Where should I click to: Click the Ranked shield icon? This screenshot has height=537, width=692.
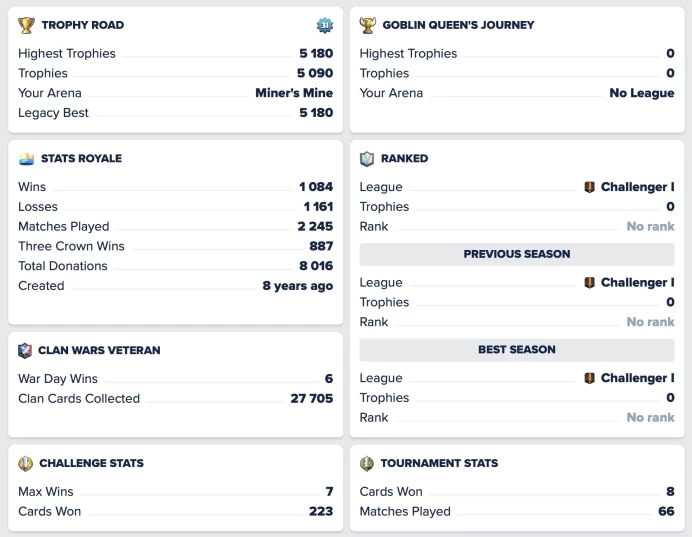pyautogui.click(x=367, y=159)
